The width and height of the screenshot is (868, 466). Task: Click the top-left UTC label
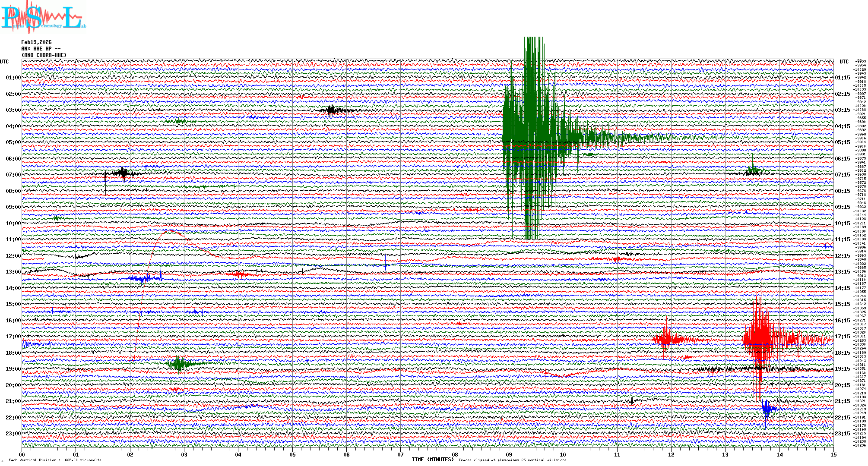(4, 62)
